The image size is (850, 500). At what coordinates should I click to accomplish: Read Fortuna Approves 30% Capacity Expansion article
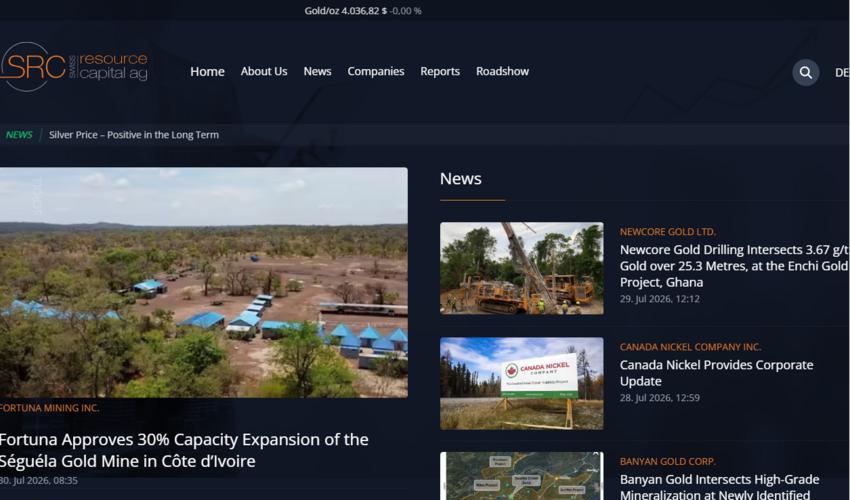click(x=184, y=450)
